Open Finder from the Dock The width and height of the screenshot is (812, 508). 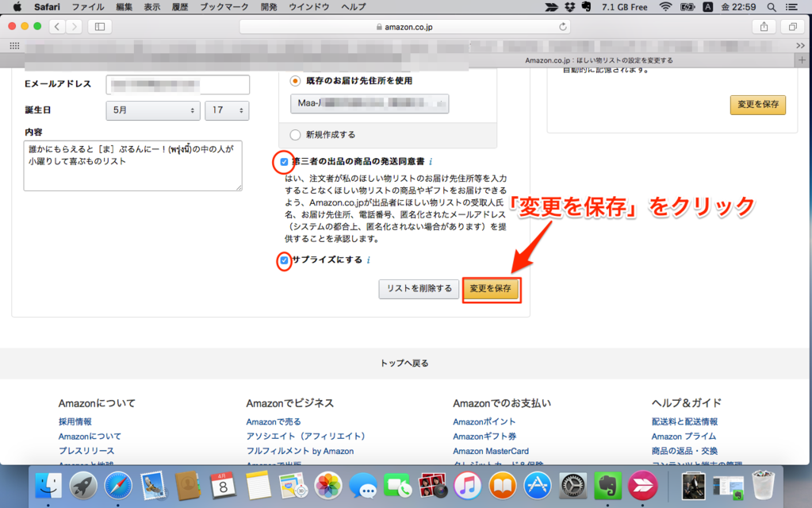pyautogui.click(x=48, y=486)
